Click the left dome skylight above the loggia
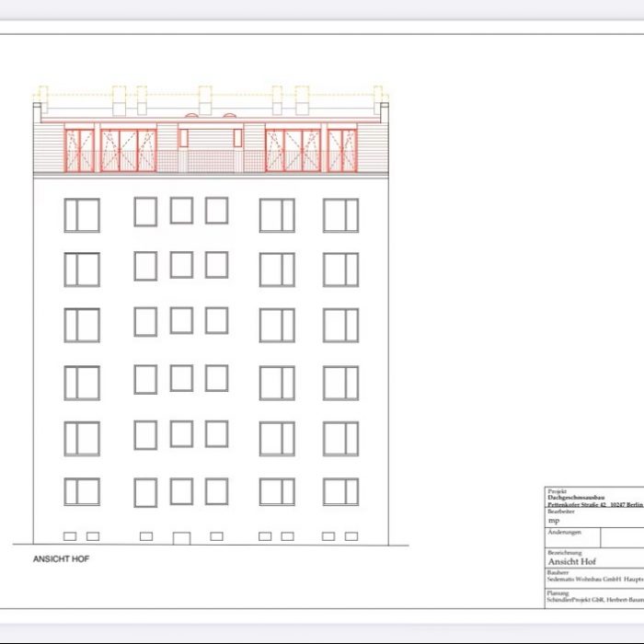Image resolution: width=644 pixels, height=644 pixels. [190, 115]
